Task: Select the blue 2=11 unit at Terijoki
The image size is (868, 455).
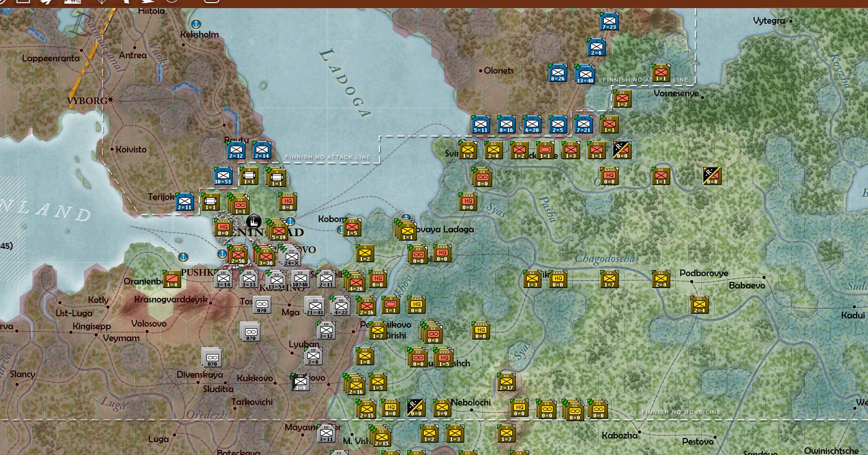Action: click(x=185, y=202)
